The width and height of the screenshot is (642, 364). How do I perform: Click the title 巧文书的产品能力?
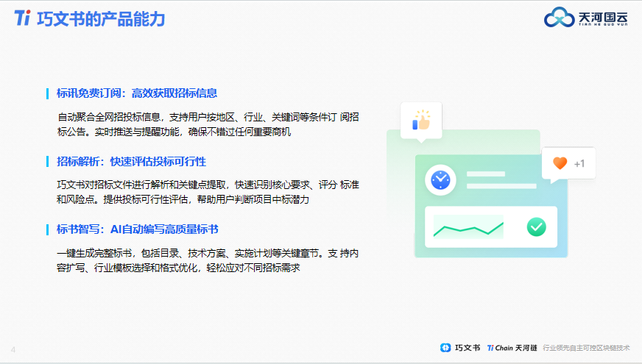click(x=101, y=19)
